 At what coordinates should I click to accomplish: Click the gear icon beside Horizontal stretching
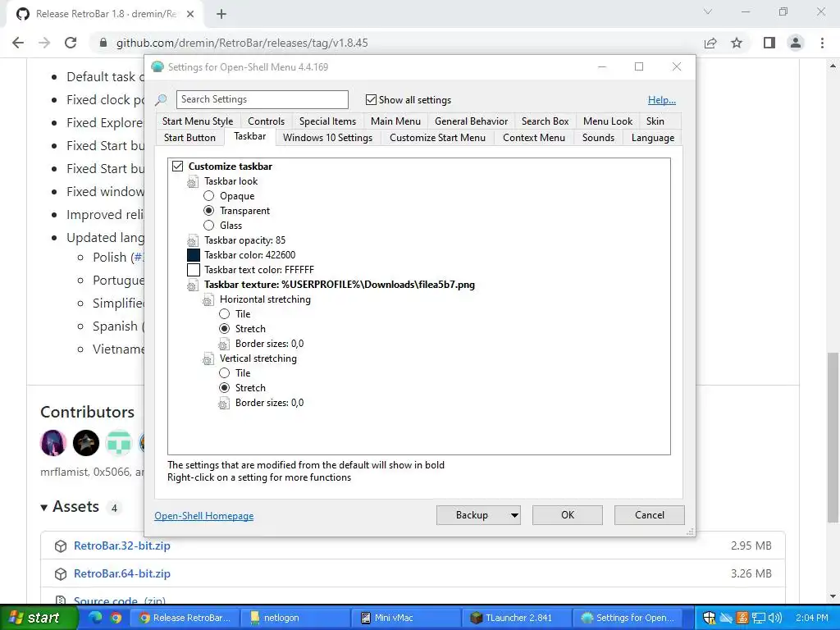coord(208,300)
